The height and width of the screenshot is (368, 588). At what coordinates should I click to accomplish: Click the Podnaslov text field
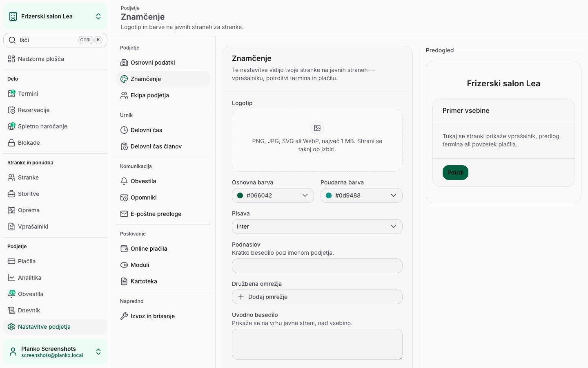tap(317, 266)
